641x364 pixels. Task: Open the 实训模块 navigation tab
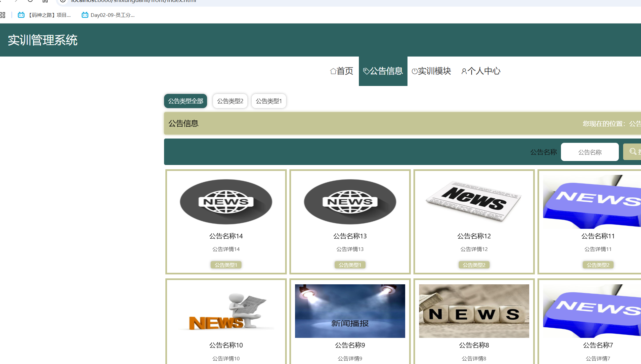coord(431,71)
